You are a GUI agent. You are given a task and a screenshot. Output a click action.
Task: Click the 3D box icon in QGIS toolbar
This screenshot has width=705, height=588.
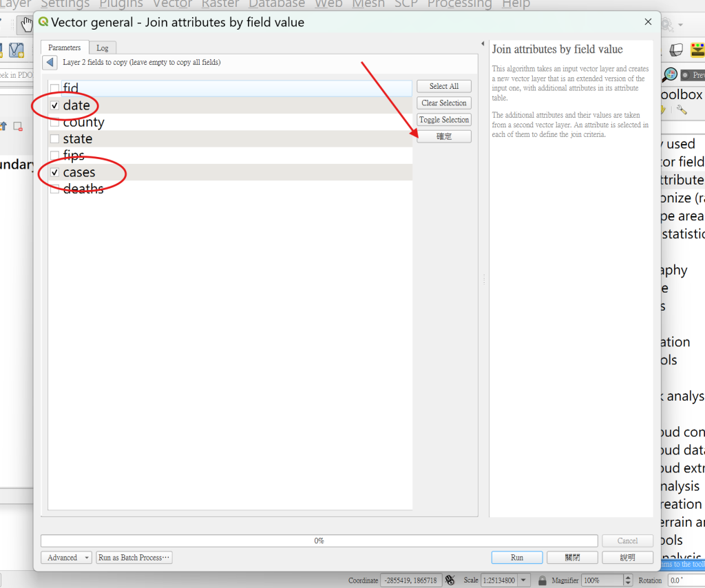[x=676, y=50]
